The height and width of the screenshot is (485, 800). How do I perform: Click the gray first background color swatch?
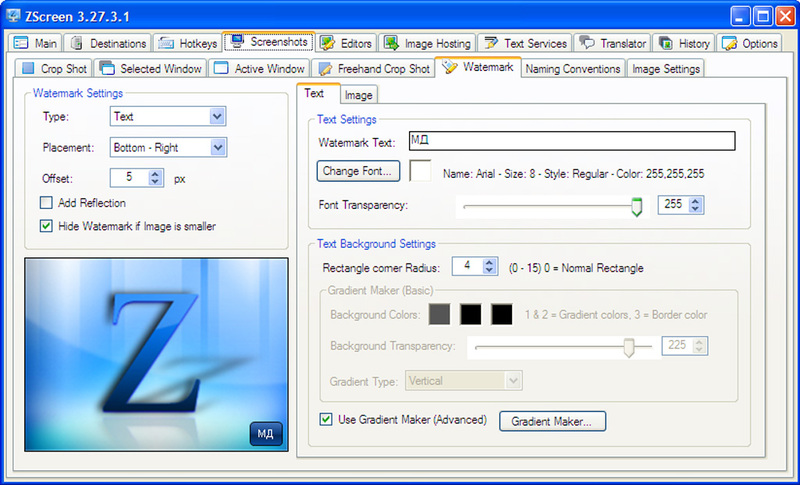click(x=439, y=315)
